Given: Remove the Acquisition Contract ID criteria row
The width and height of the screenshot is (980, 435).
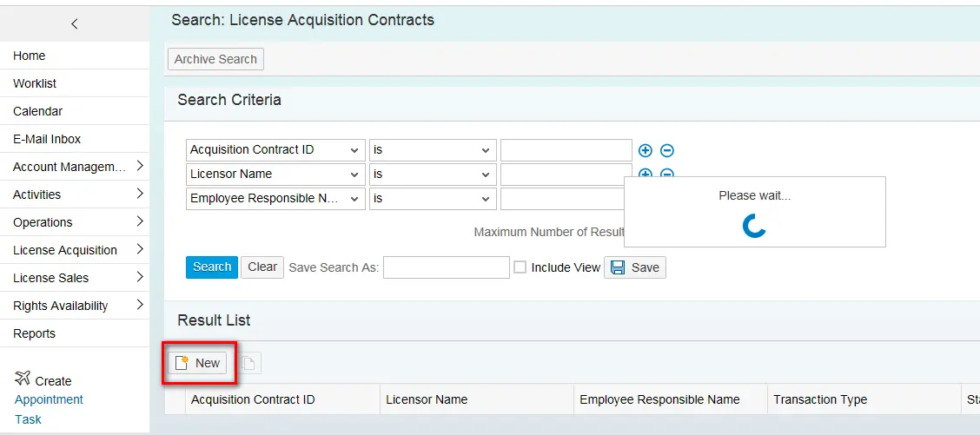Looking at the screenshot, I should pos(667,150).
